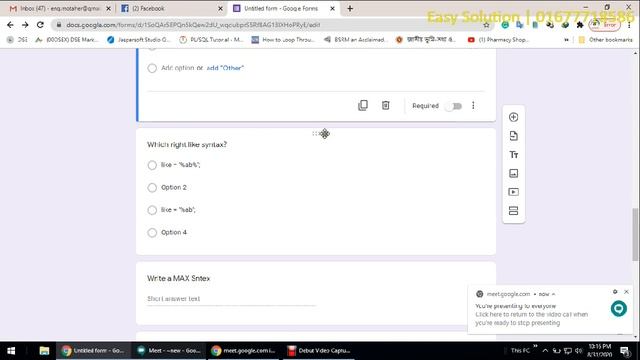Go back in browser history
Viewport: 640px width, 360px height.
point(10,25)
